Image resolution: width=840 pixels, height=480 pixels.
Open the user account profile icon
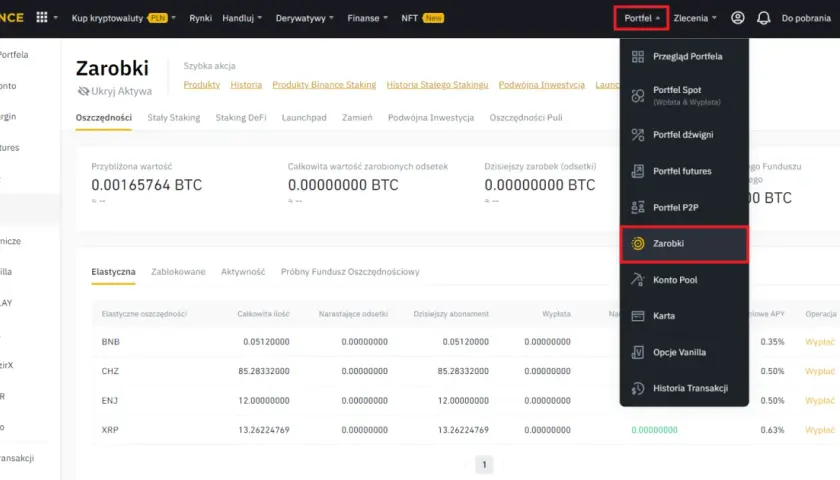[738, 18]
